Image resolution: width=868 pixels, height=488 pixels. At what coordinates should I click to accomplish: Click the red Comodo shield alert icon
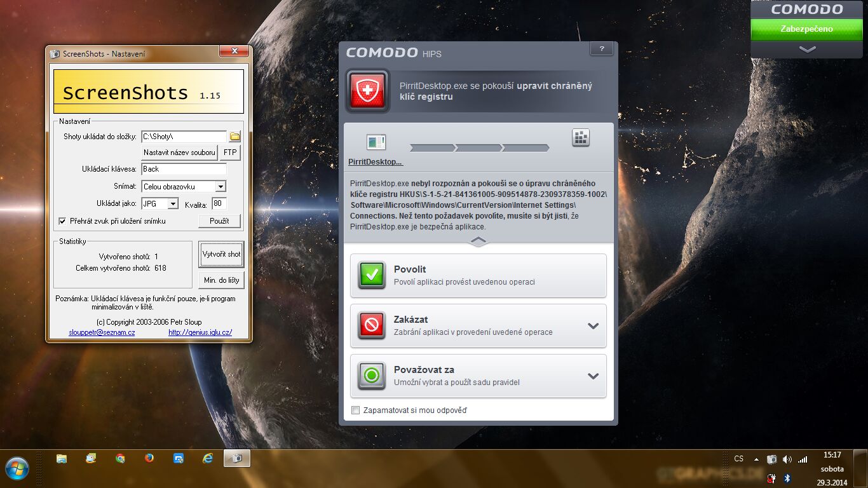(x=367, y=90)
